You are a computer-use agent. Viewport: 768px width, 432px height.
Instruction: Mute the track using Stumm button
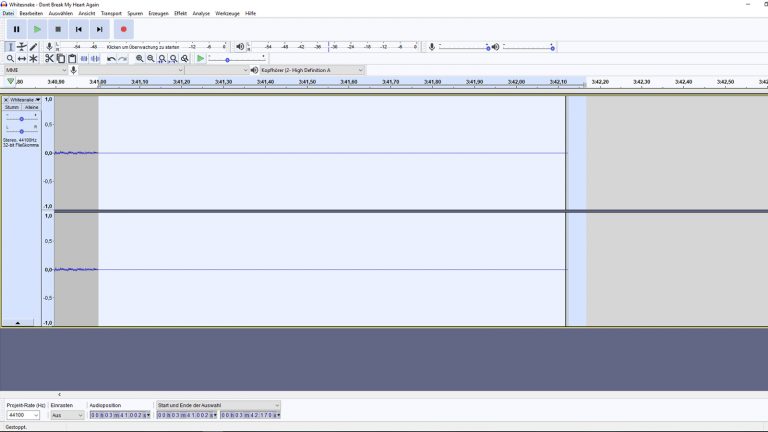(12, 107)
